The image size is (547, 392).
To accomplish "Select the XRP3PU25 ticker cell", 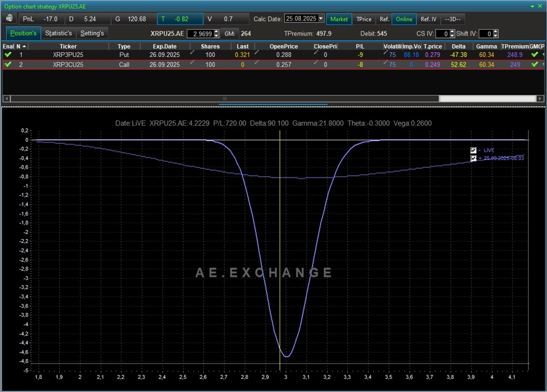I will [x=68, y=55].
